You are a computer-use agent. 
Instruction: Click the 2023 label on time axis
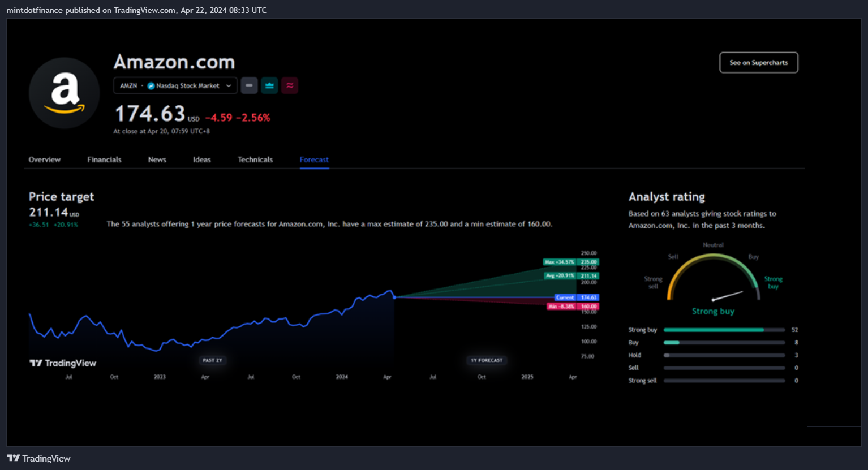click(160, 377)
